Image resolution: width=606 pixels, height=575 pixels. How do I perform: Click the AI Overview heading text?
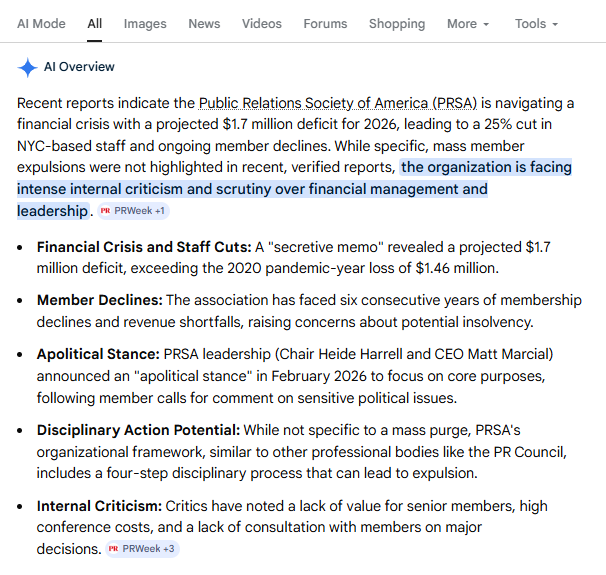point(79,67)
